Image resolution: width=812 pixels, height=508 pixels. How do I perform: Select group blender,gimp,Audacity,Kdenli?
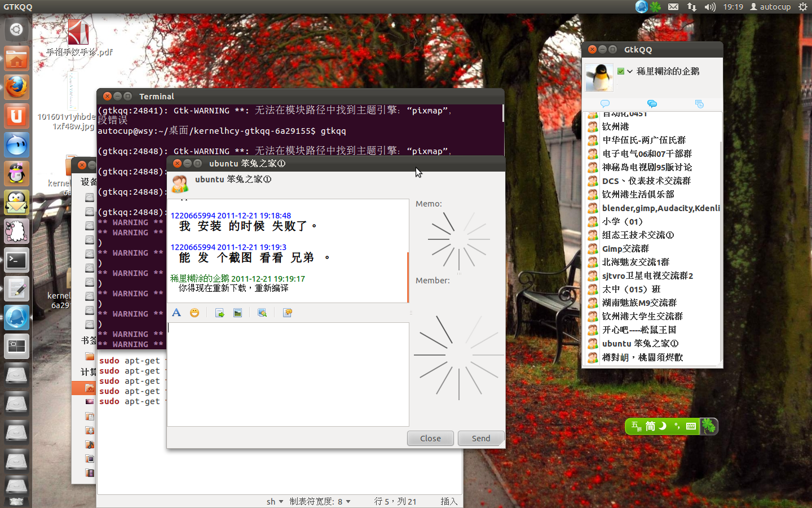[653, 208]
